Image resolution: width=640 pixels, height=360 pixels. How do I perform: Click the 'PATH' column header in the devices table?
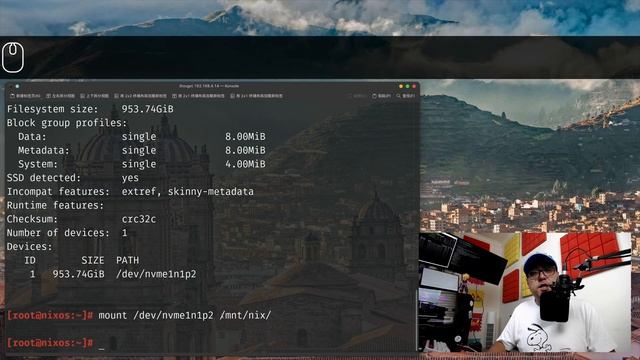127,260
